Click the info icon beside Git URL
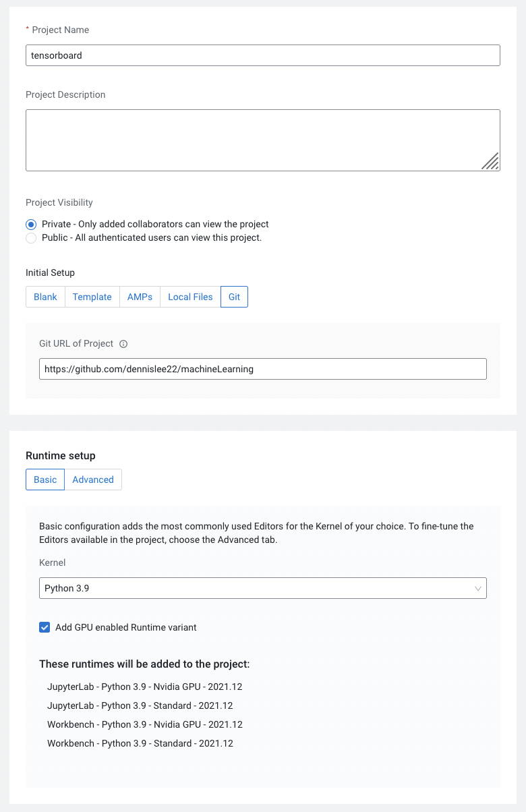The width and height of the screenshot is (526, 812). tap(123, 344)
